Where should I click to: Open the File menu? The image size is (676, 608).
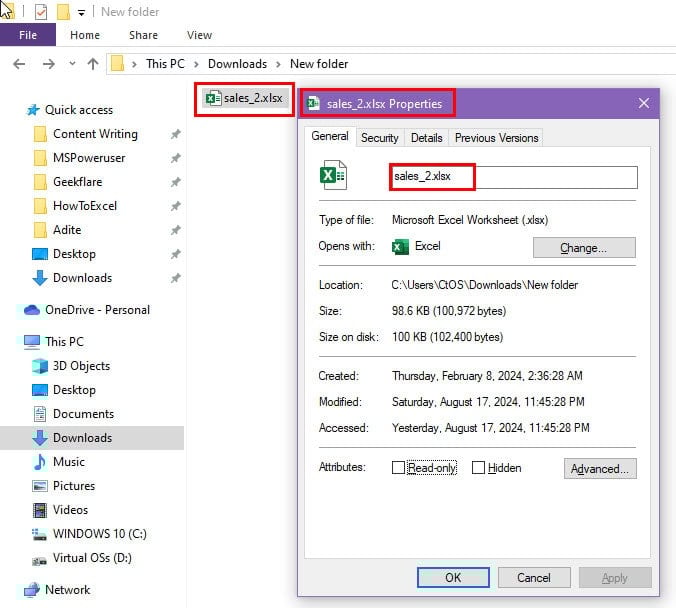click(28, 35)
